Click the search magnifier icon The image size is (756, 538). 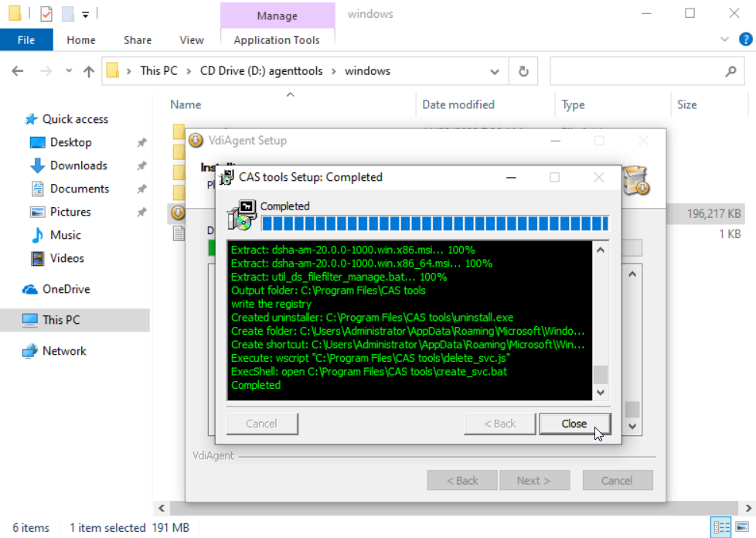coord(730,71)
